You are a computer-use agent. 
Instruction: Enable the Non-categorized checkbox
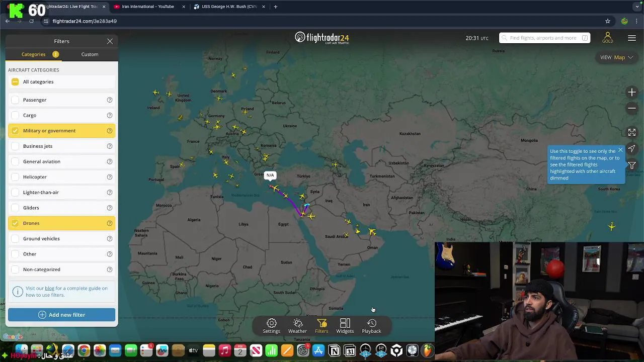[x=15, y=269]
